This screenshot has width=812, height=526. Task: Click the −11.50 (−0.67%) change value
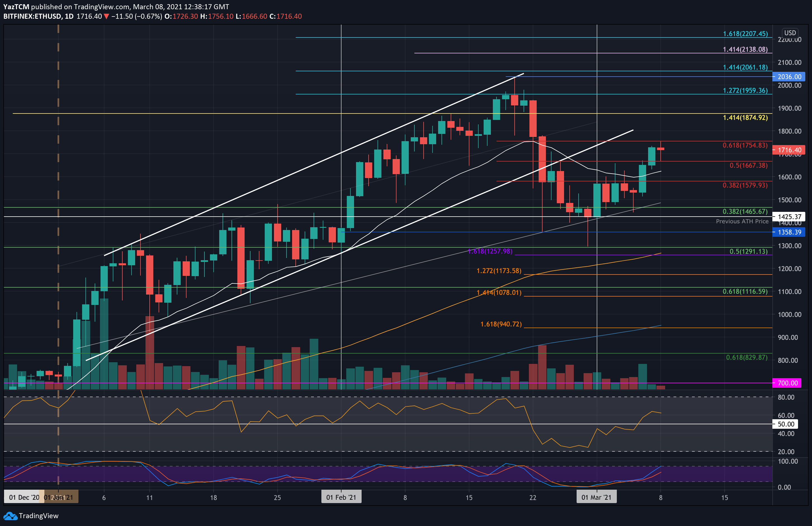(137, 16)
